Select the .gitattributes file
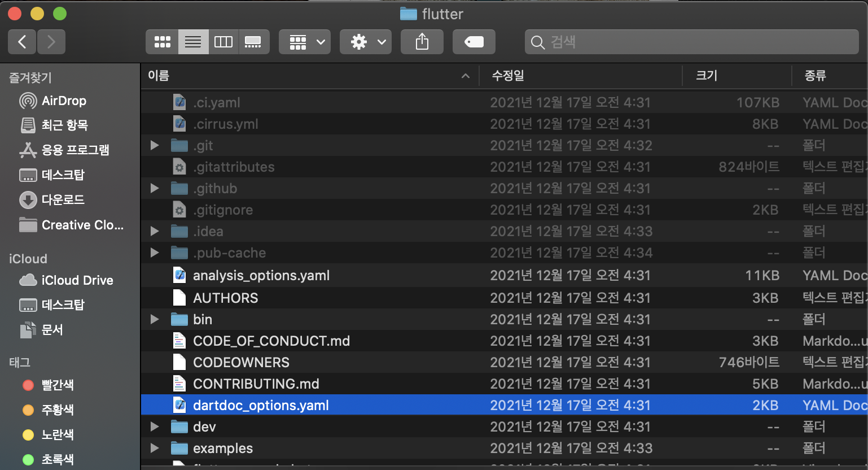This screenshot has height=470, width=868. click(505, 167)
